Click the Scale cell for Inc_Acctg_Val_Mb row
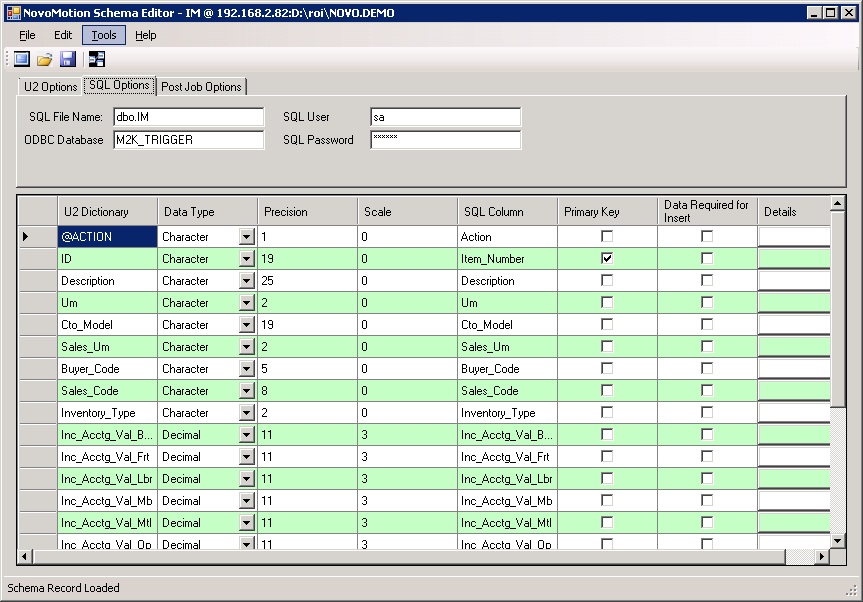This screenshot has height=602, width=863. coord(407,501)
